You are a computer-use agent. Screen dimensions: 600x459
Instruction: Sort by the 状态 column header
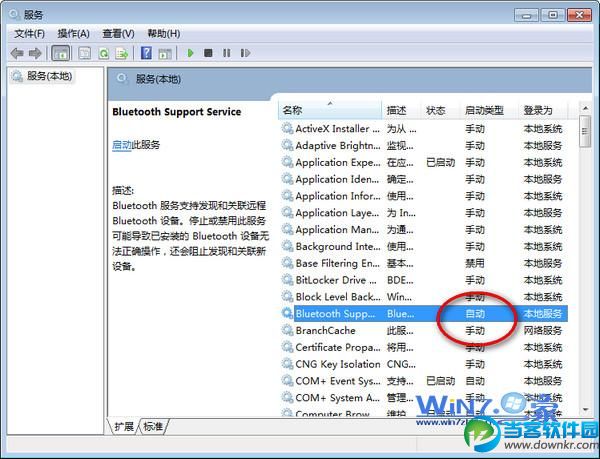coord(440,111)
